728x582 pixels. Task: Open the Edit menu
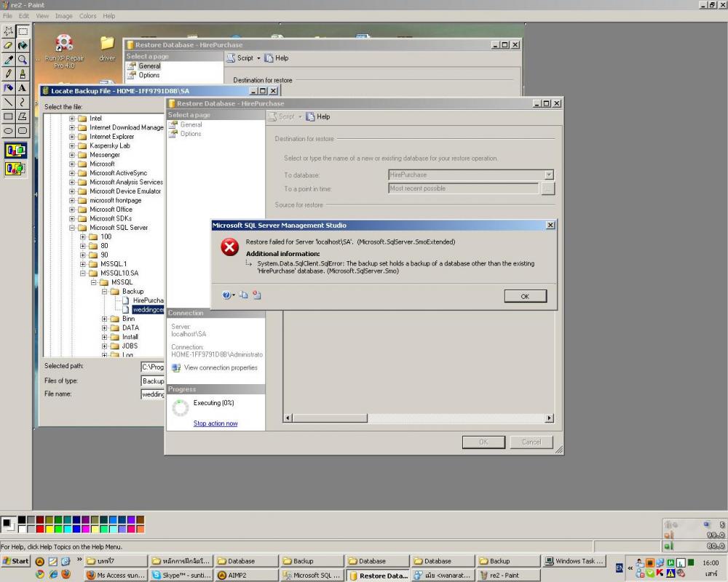point(24,16)
